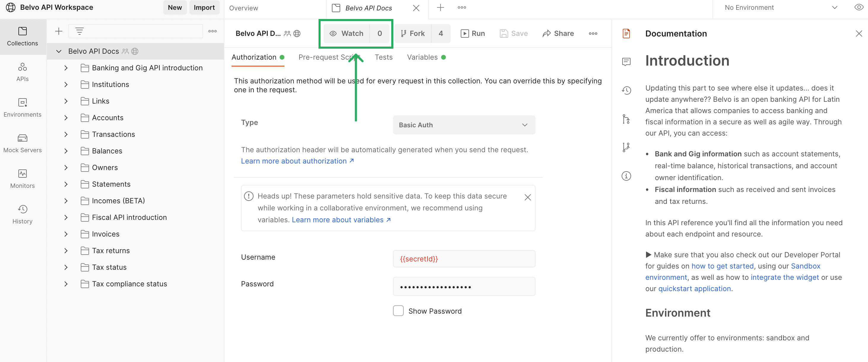
Task: Switch to the Overview tab
Action: [x=243, y=8]
